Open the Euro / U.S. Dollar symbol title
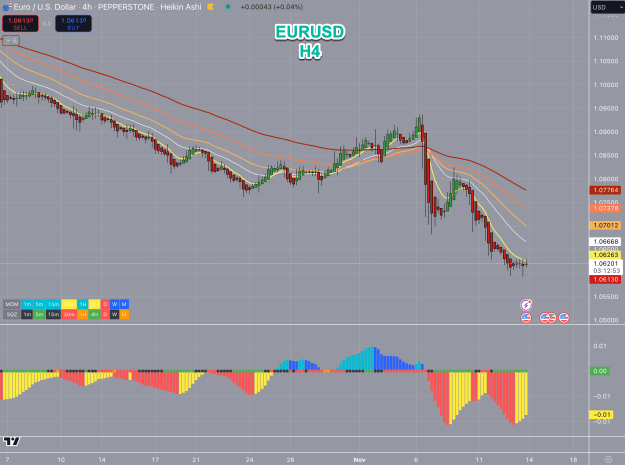 point(45,7)
